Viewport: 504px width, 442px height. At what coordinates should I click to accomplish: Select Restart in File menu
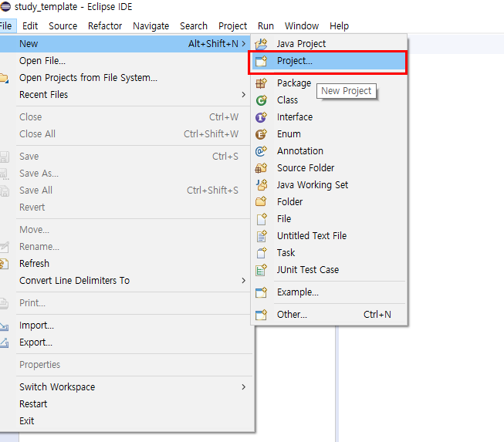(x=125, y=404)
